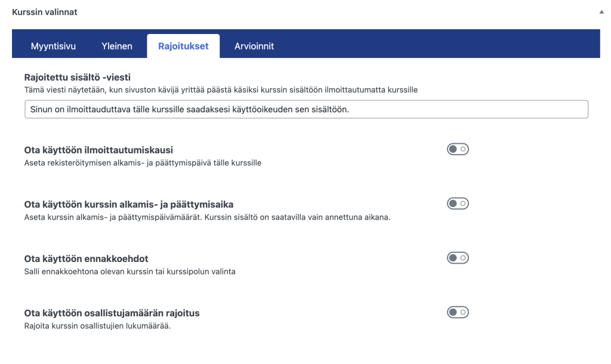Toggle the ennakkoehdot switch on
Image resolution: width=611 pixels, height=364 pixels.
click(458, 258)
